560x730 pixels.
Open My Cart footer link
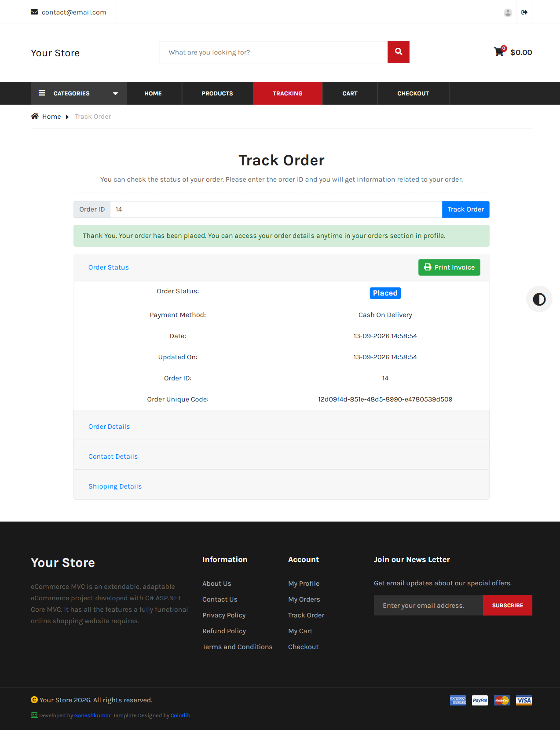[300, 631]
